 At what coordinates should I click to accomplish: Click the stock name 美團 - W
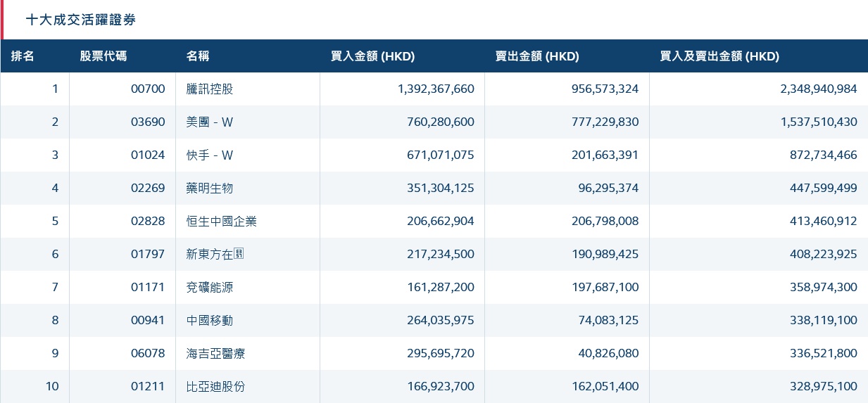(209, 122)
